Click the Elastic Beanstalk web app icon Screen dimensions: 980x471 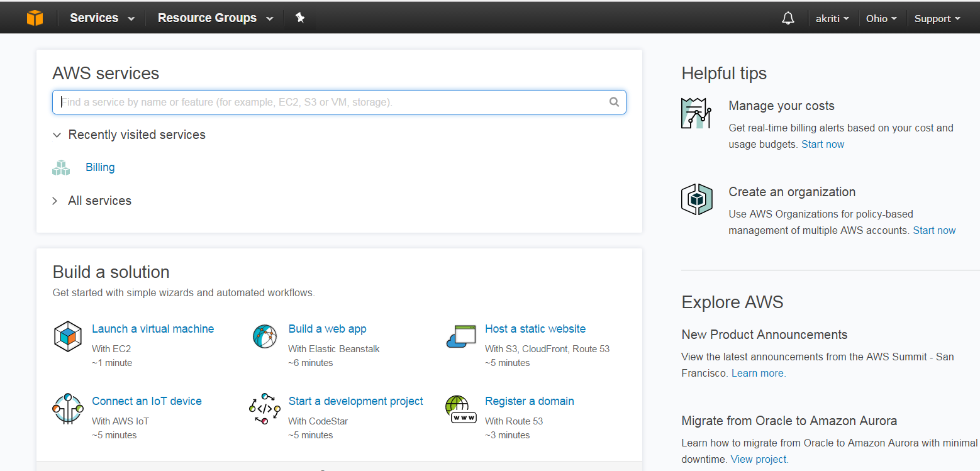(265, 336)
